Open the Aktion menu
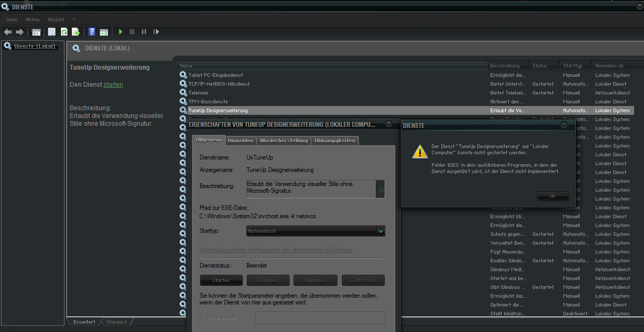The width and height of the screenshot is (644, 332). [33, 19]
